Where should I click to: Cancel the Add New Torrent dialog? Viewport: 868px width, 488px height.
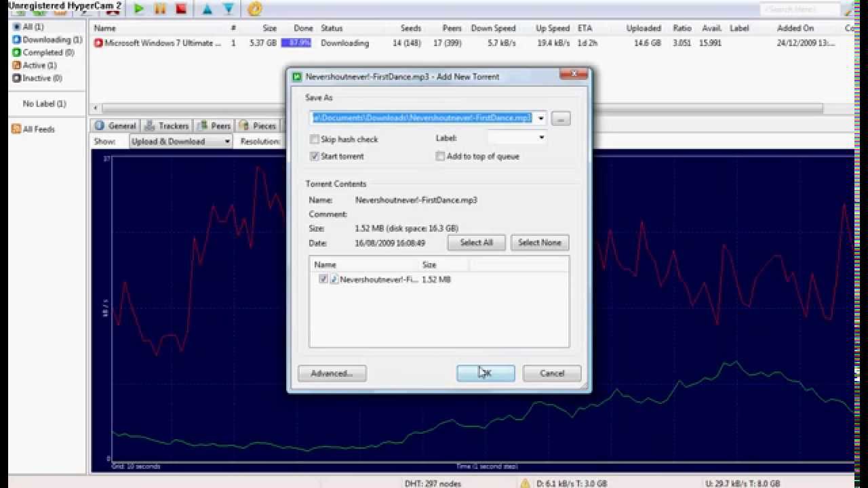click(552, 373)
